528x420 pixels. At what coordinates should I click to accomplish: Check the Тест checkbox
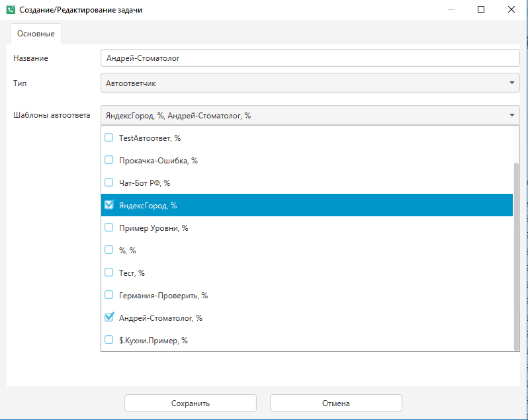[109, 273]
